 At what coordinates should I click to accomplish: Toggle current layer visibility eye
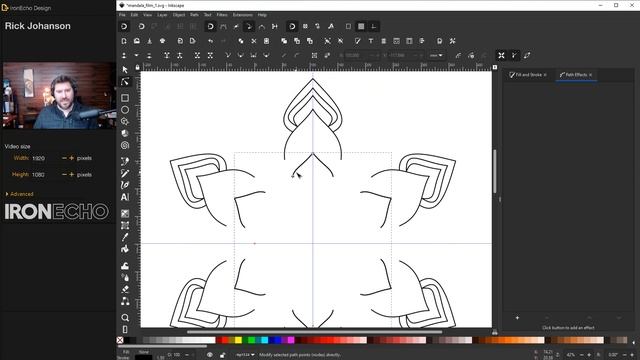click(209, 355)
